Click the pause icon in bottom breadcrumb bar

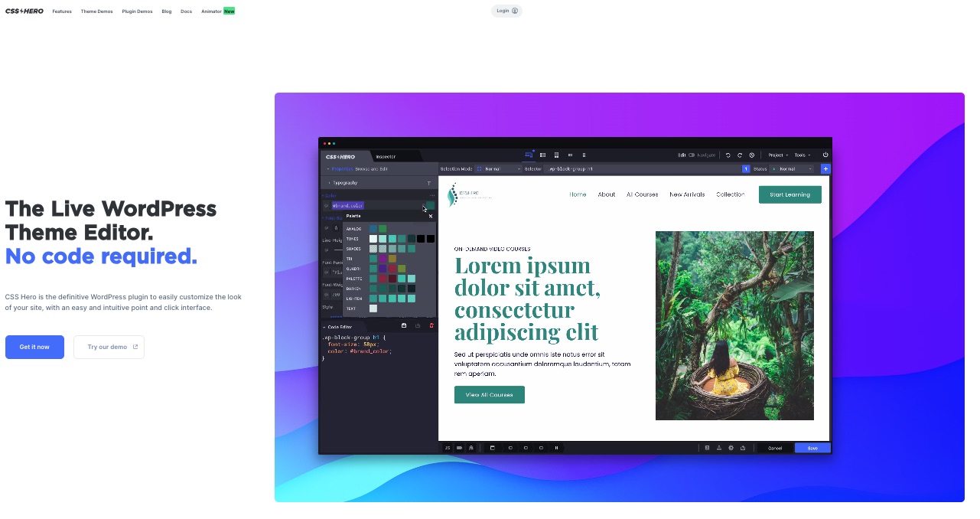tap(556, 448)
